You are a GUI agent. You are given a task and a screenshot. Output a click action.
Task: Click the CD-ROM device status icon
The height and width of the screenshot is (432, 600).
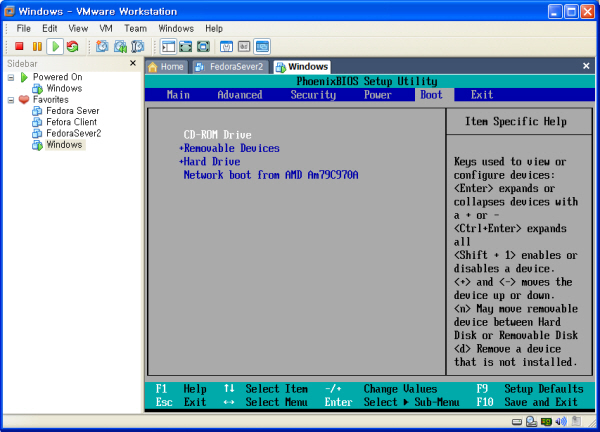(x=531, y=422)
